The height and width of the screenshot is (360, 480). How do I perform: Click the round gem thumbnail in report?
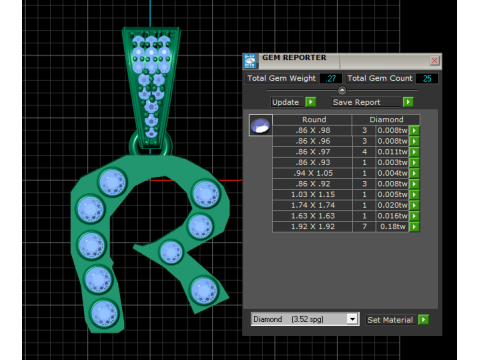pyautogui.click(x=261, y=125)
